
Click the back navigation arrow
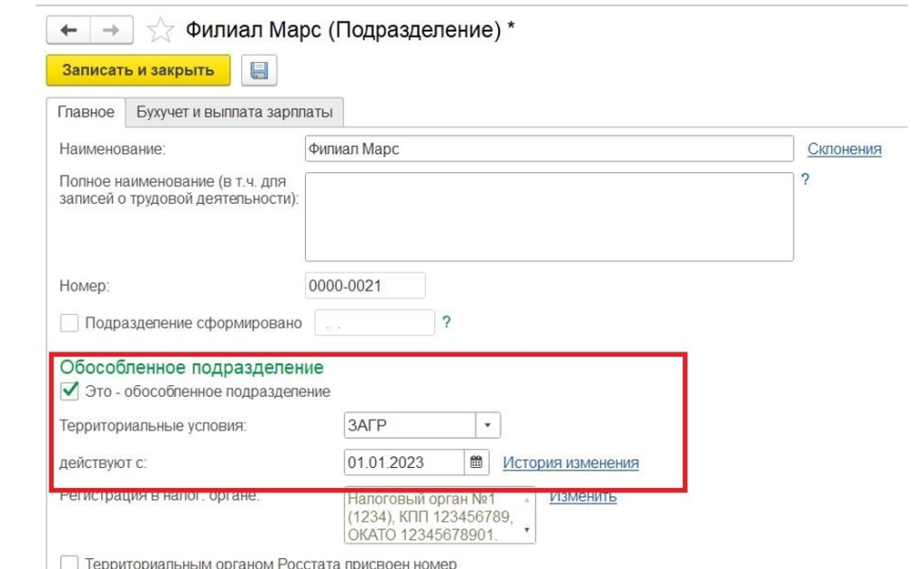click(x=69, y=31)
